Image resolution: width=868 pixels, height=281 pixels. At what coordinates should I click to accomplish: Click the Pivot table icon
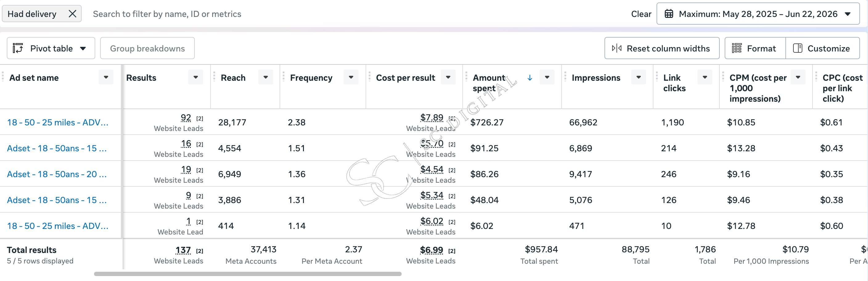pos(18,48)
